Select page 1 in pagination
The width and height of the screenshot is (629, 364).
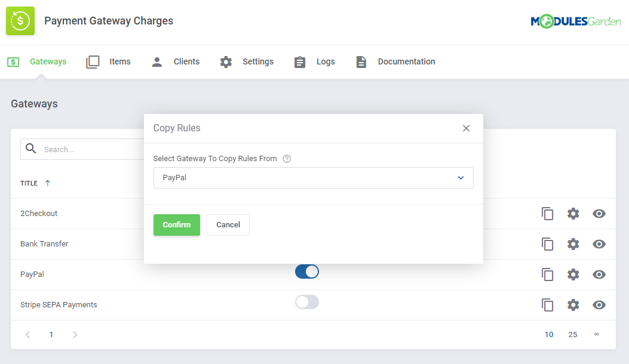pos(51,335)
